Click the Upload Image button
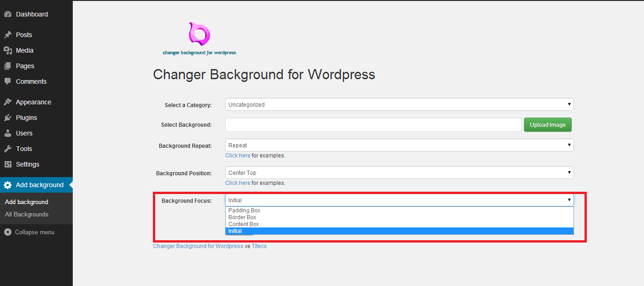Viewport: 644px width, 286px height. click(x=547, y=125)
